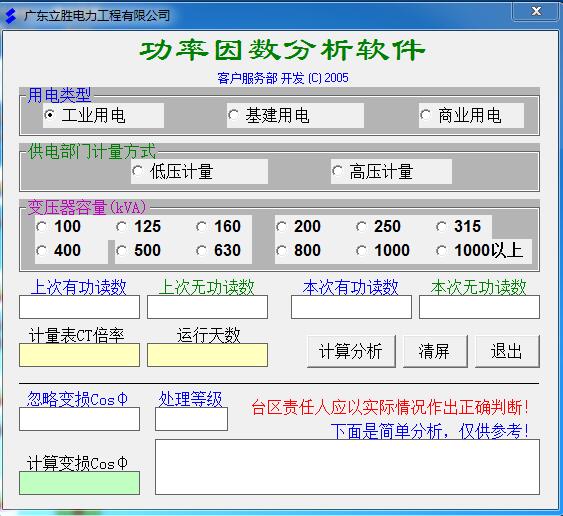Viewport: 563px width, 516px height.
Task: Focus the 本次无功读数 input field
Action: pyautogui.click(x=479, y=307)
